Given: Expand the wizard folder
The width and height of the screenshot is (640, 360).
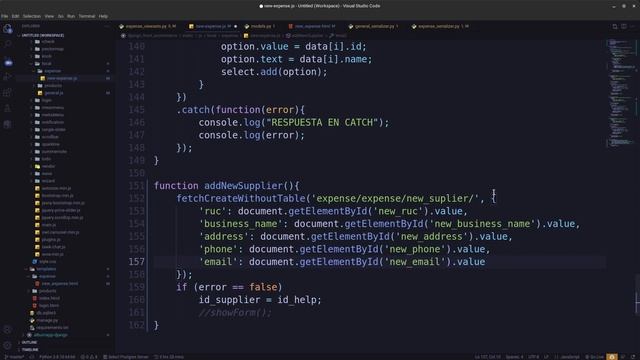Looking at the screenshot, I should pyautogui.click(x=48, y=181).
